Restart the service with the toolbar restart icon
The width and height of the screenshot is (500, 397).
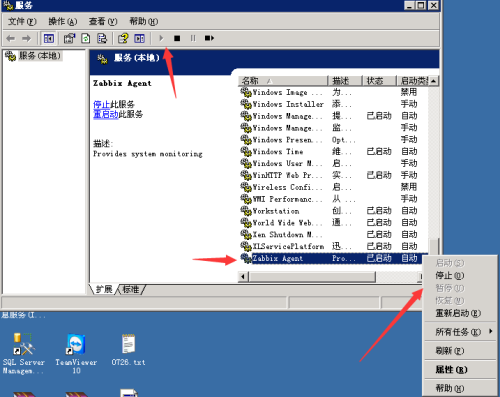pyautogui.click(x=209, y=38)
